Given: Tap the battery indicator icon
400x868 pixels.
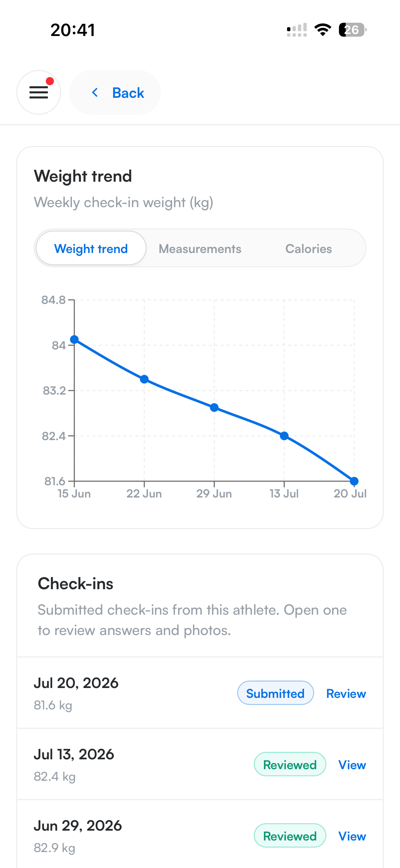Looking at the screenshot, I should click(x=353, y=30).
